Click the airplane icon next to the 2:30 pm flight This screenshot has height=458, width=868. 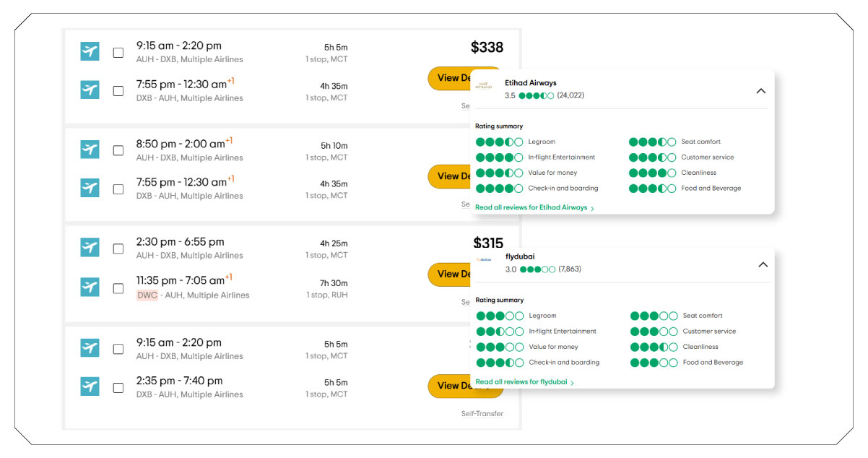tap(90, 248)
